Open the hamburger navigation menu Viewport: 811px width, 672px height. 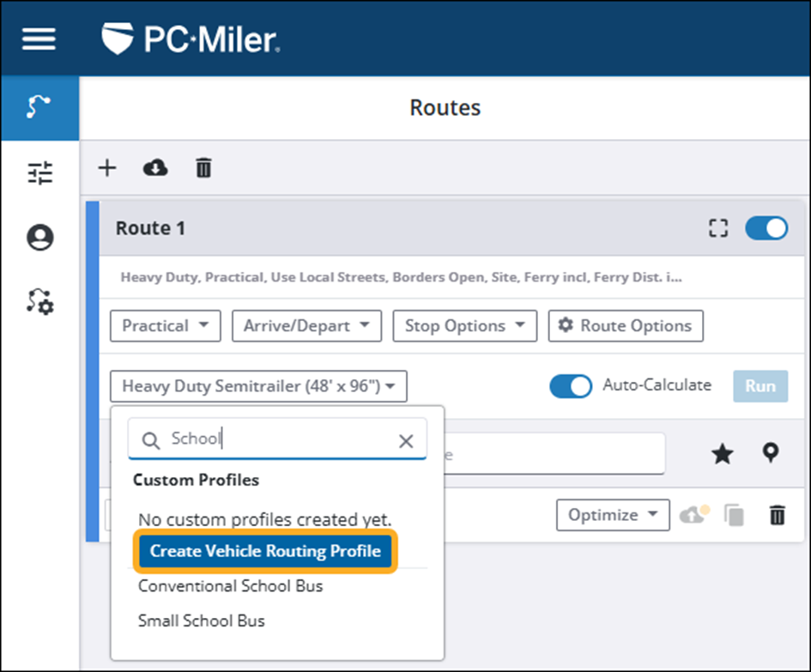[38, 37]
